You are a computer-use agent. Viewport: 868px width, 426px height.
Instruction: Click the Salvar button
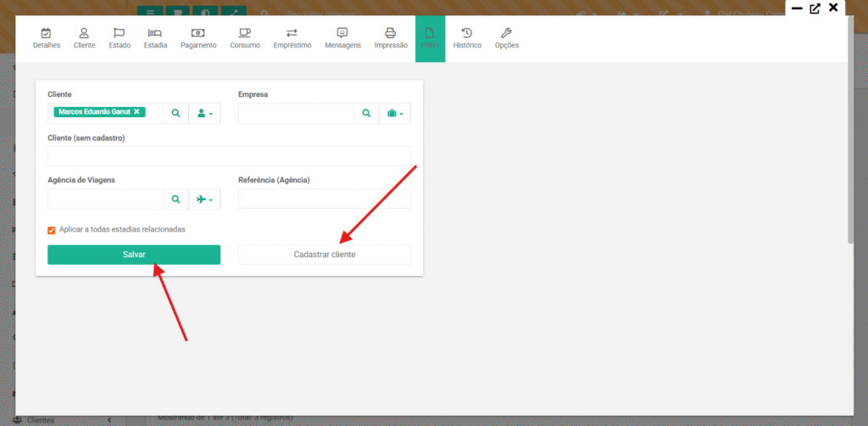tap(134, 255)
